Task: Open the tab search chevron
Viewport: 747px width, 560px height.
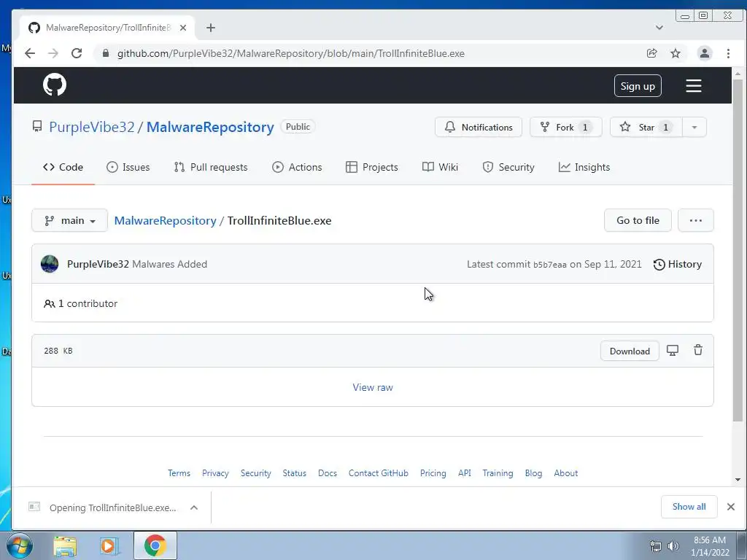Action: (x=659, y=28)
